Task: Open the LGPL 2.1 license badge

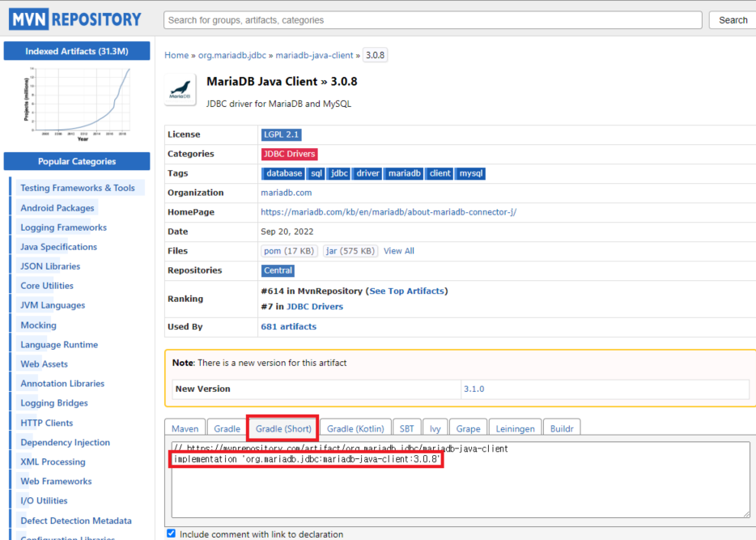Action: click(281, 134)
